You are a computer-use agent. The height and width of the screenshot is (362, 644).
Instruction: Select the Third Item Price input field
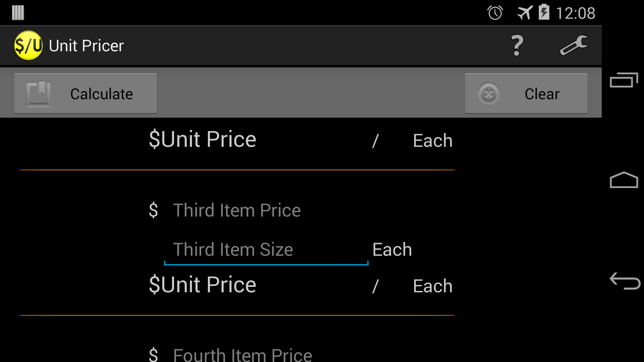tap(236, 210)
